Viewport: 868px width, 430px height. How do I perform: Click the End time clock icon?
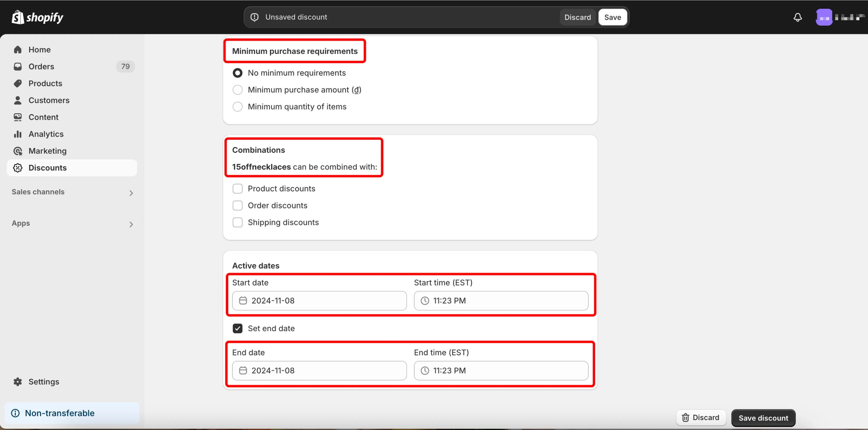tap(425, 371)
